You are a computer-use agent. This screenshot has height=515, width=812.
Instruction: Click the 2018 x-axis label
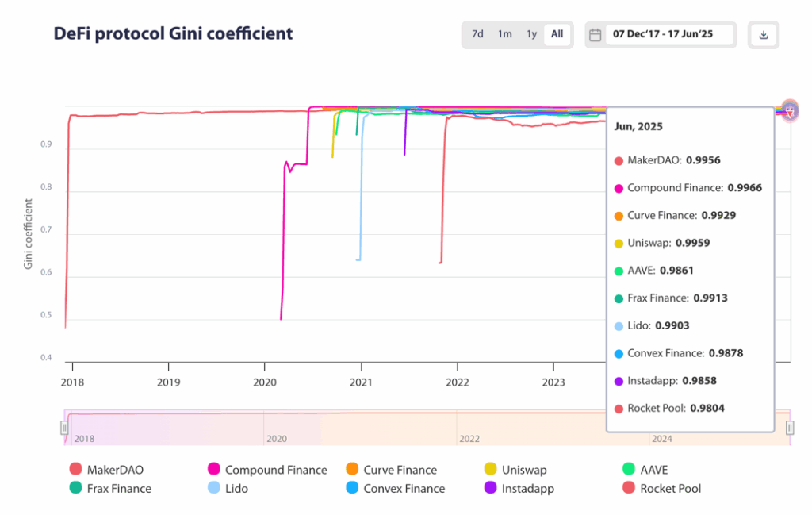[72, 382]
